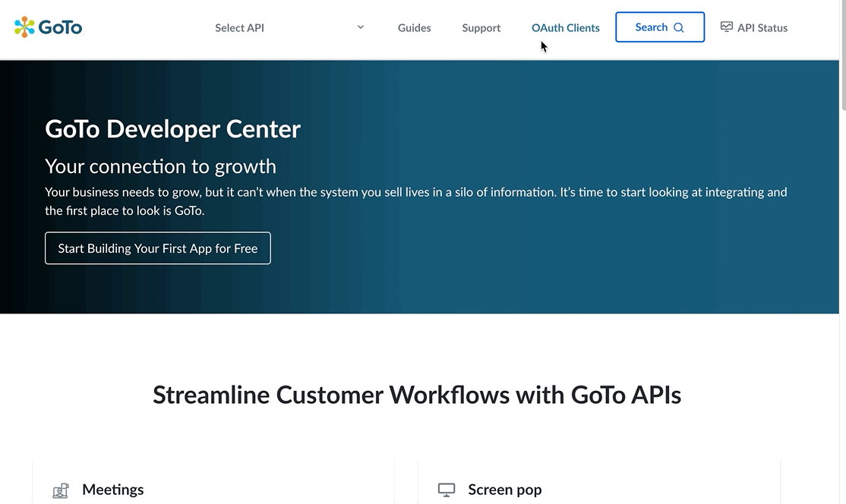Click Start Building Your First App for Free

157,248
